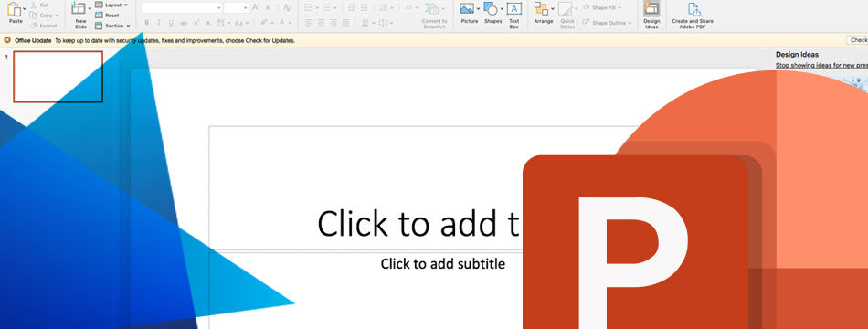Clear all text formatting

tap(287, 7)
